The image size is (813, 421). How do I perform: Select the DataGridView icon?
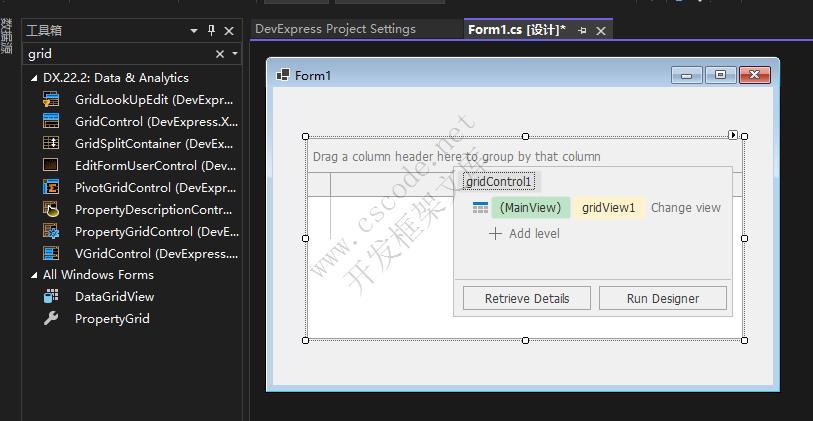pos(51,297)
